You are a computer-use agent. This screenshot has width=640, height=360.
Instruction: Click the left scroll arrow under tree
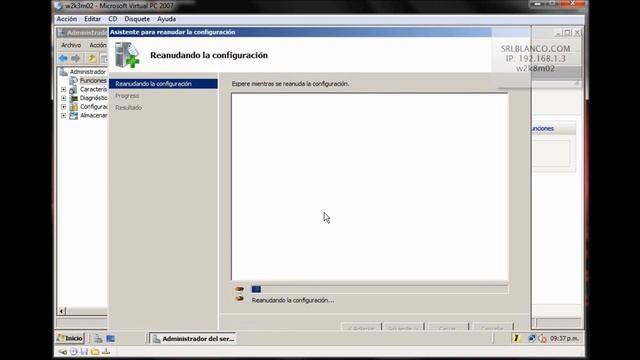point(61,311)
